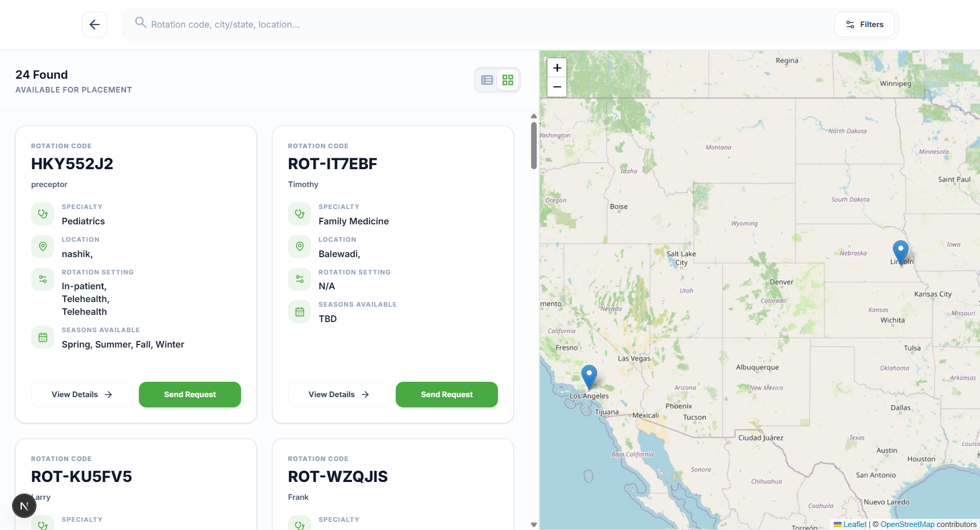Click calendar seasons icon on HKY552J2 card

(43, 337)
